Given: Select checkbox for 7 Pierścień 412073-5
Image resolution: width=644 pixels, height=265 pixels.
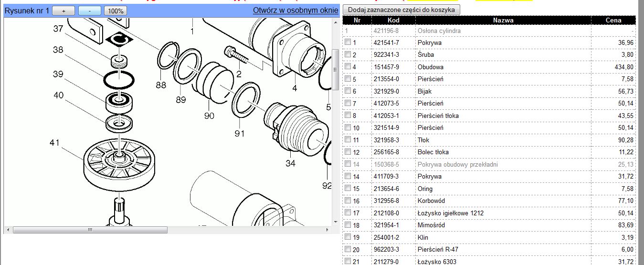Looking at the screenshot, I should pyautogui.click(x=348, y=103).
